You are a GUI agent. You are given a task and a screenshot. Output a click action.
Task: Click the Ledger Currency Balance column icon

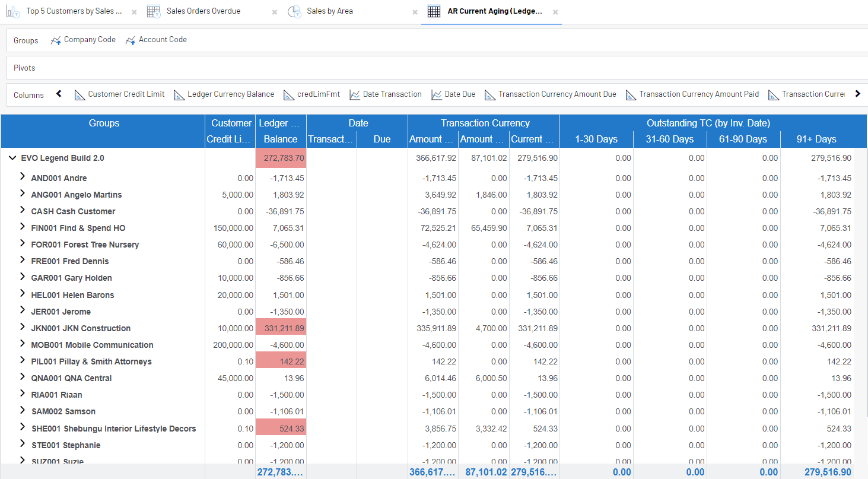(x=179, y=95)
